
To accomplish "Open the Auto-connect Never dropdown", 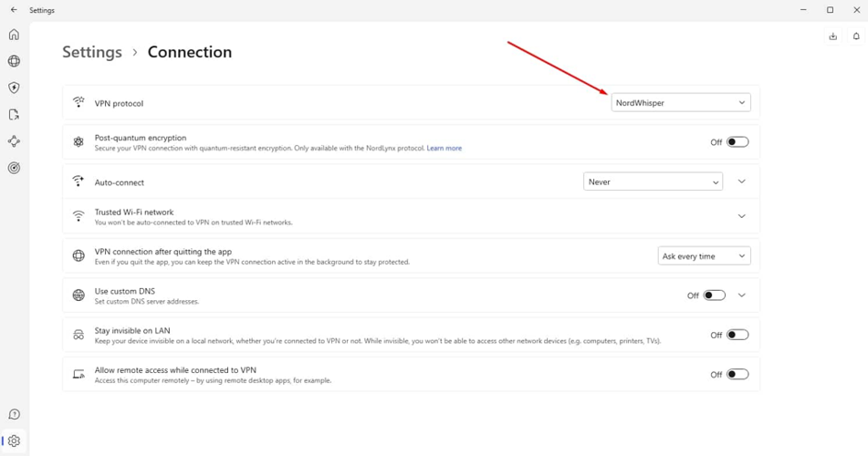I will (x=653, y=181).
